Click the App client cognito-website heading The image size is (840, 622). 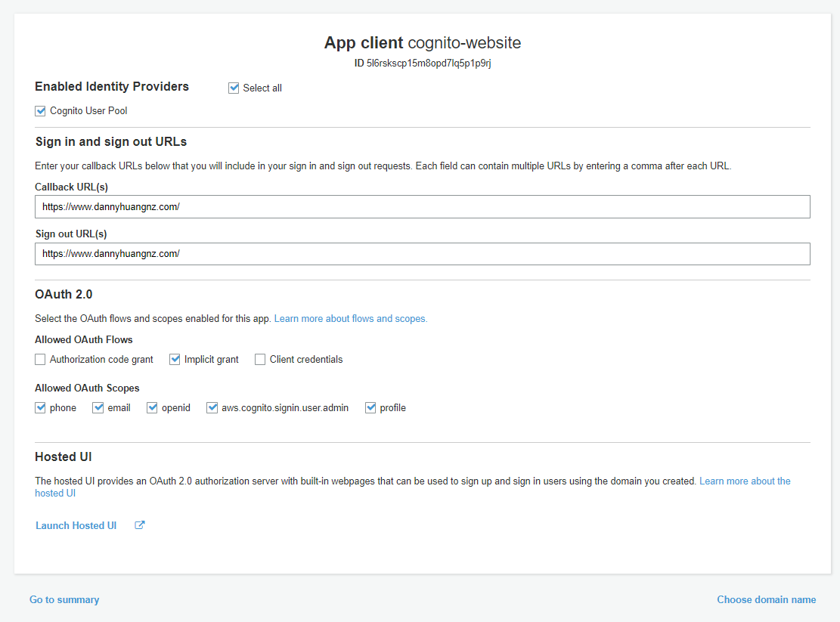[x=422, y=42]
